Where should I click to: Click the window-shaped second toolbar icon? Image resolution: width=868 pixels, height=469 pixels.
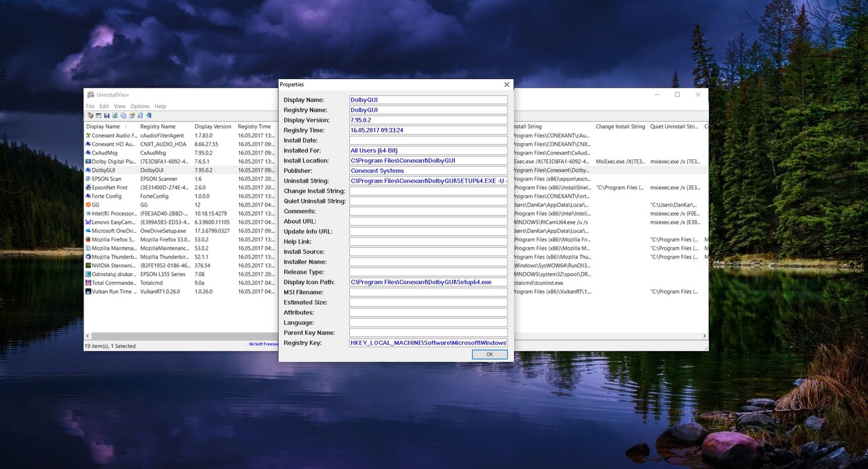point(98,115)
